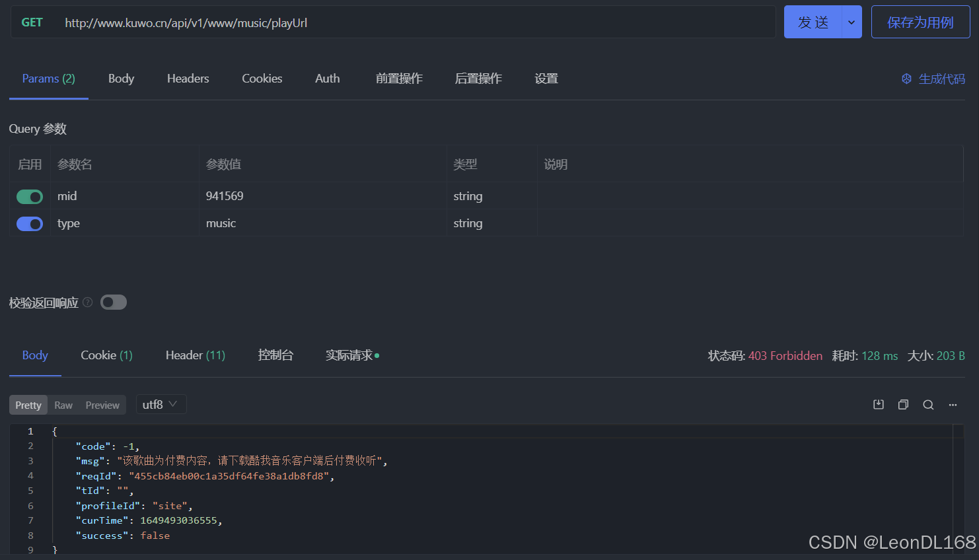Image resolution: width=979 pixels, height=560 pixels.
Task: Open search in response body
Action: coord(928,405)
